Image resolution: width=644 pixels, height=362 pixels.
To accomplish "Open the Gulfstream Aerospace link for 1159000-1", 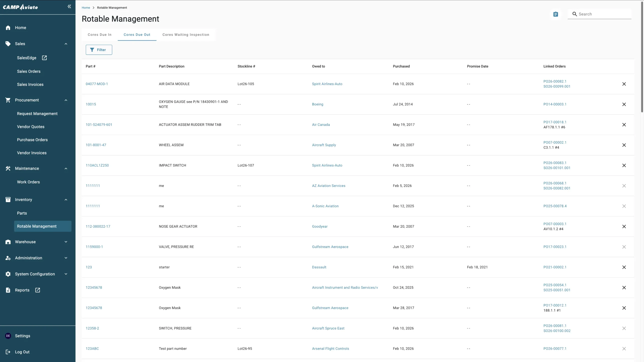I will tap(330, 247).
